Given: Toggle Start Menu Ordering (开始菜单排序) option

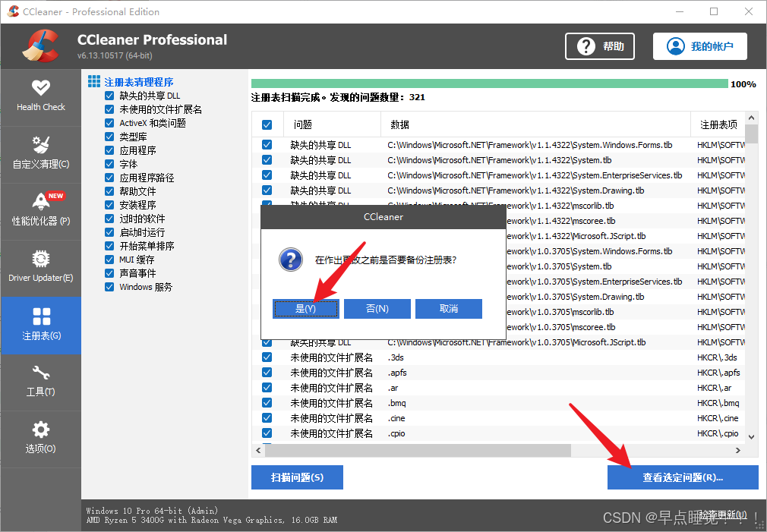Looking at the screenshot, I should 109,246.
